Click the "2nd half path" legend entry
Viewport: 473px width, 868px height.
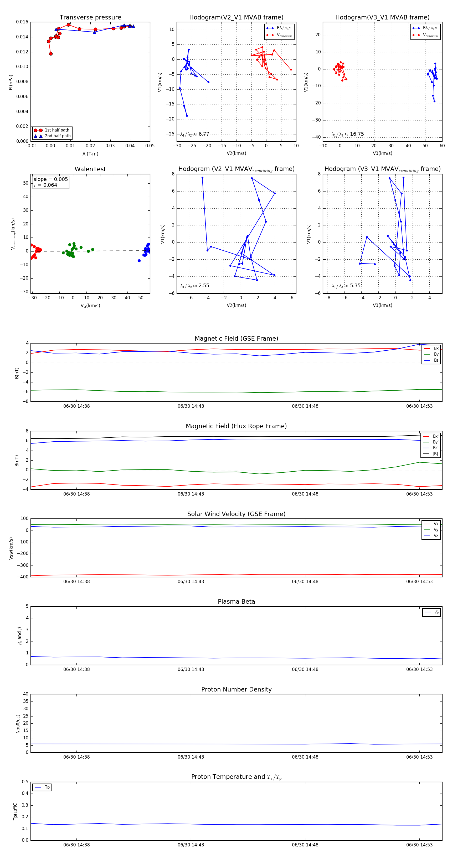point(52,136)
